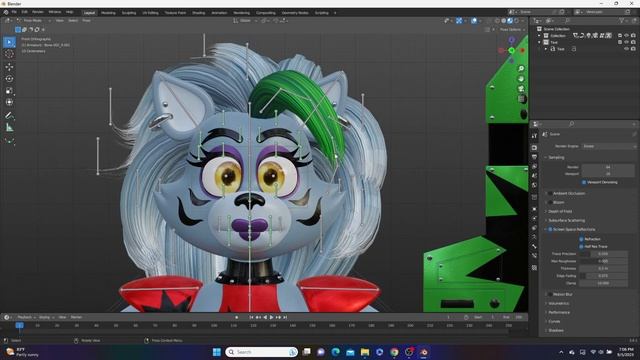
Task: Select the Move tool
Action: (9, 67)
